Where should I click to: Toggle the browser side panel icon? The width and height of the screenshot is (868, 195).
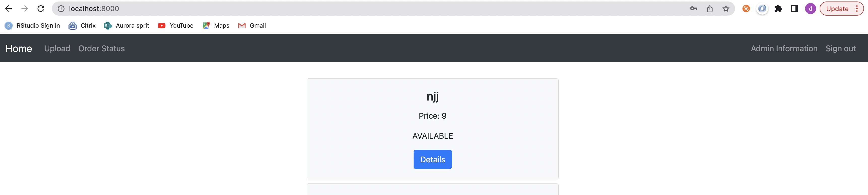click(794, 9)
